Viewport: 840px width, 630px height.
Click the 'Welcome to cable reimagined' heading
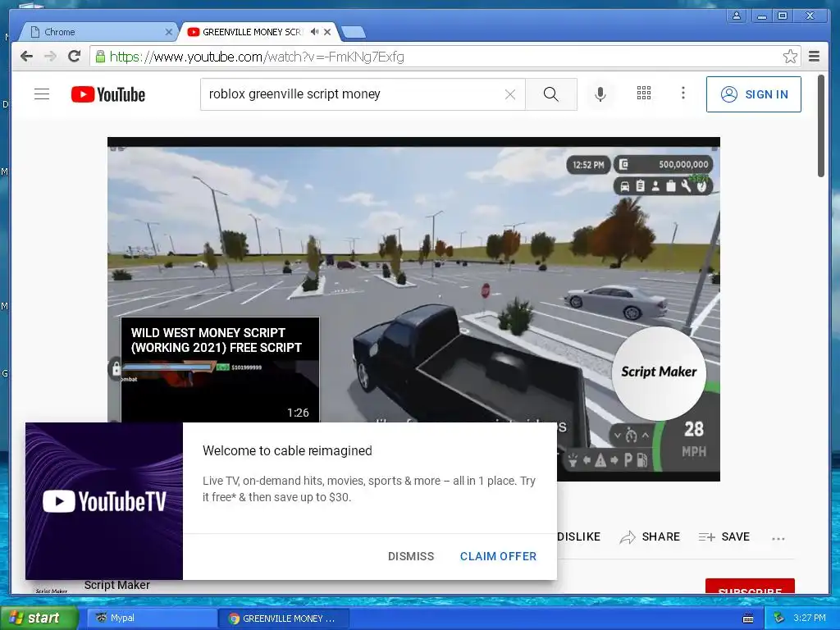pos(287,450)
